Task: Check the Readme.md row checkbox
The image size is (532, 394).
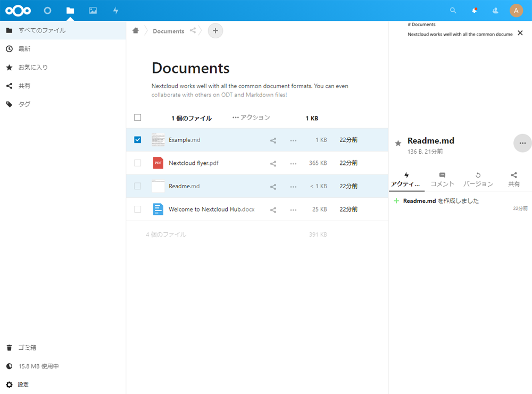Action: [137, 186]
